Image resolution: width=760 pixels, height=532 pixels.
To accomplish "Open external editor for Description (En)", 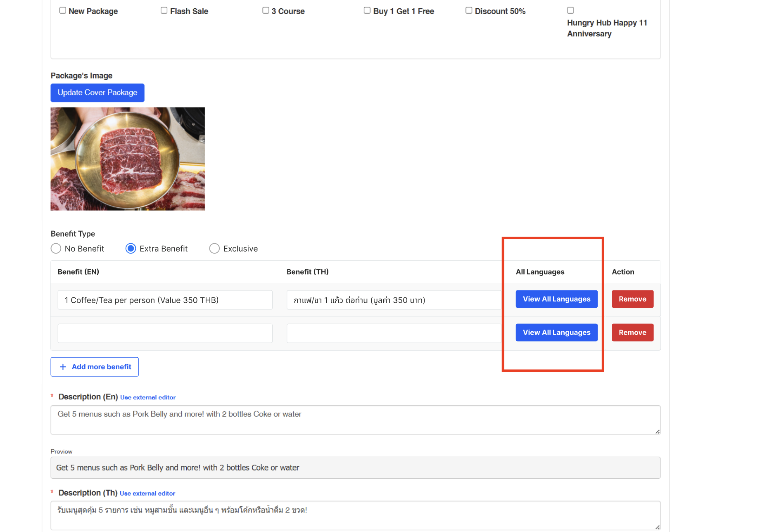I will [x=148, y=397].
